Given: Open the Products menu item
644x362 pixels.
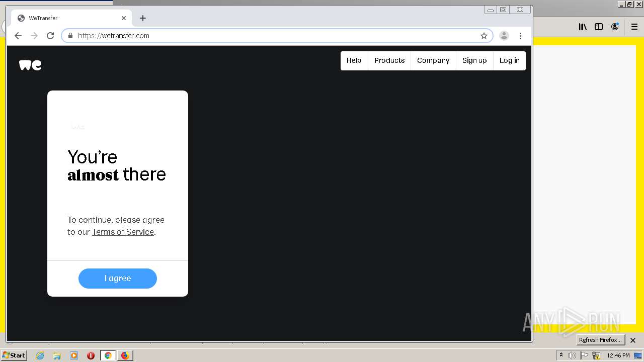Looking at the screenshot, I should coord(389,60).
